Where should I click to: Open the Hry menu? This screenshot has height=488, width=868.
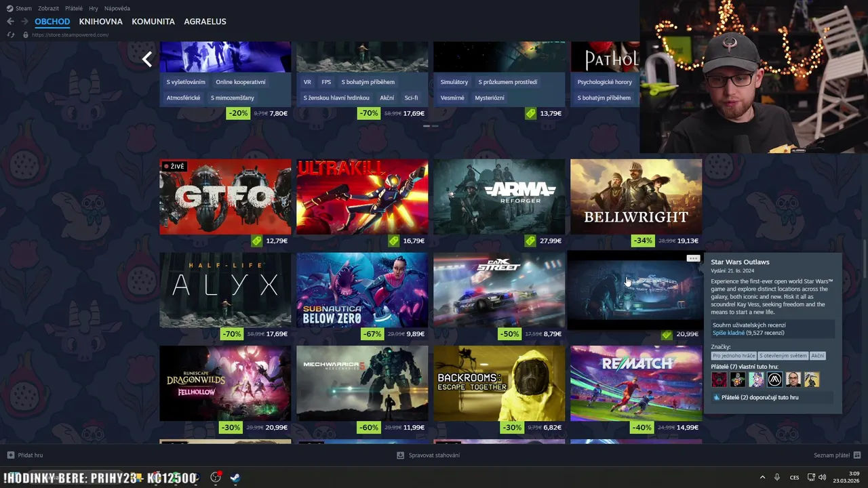point(94,8)
